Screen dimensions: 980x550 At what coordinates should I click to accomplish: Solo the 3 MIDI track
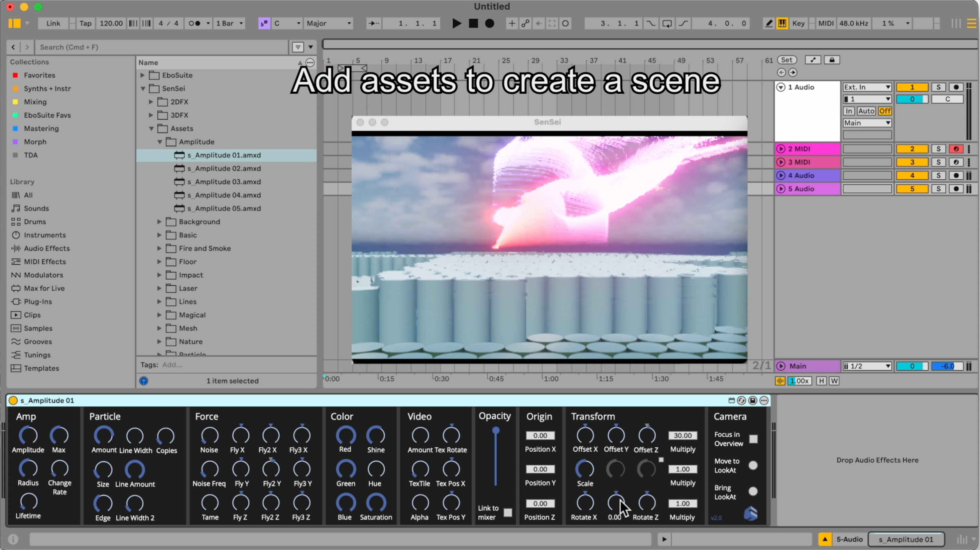(x=938, y=162)
